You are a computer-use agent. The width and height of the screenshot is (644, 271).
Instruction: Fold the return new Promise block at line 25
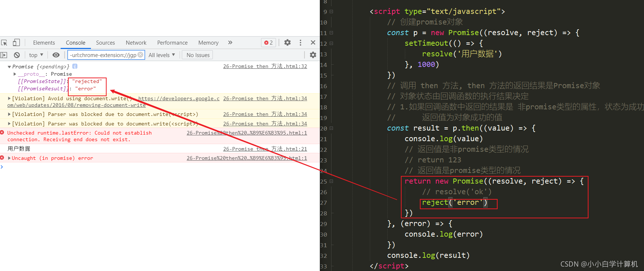[331, 181]
